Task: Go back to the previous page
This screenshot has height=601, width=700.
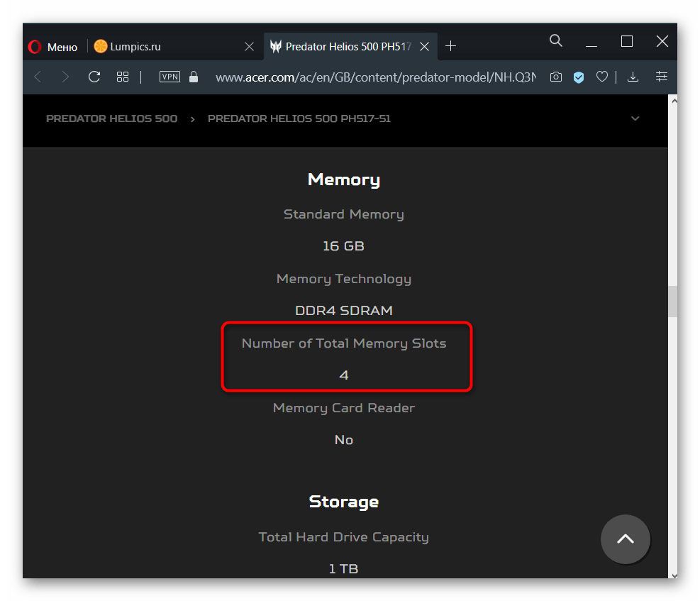Action: pyautogui.click(x=38, y=77)
